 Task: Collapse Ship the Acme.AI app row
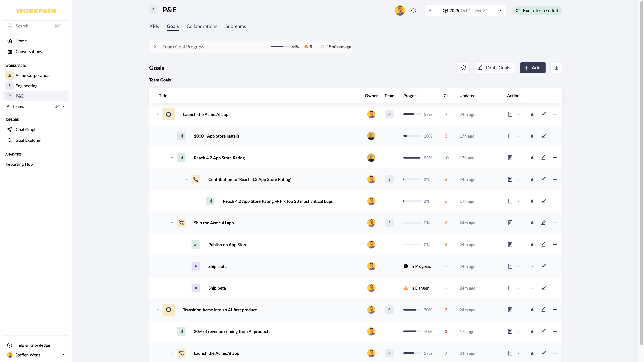(x=172, y=223)
